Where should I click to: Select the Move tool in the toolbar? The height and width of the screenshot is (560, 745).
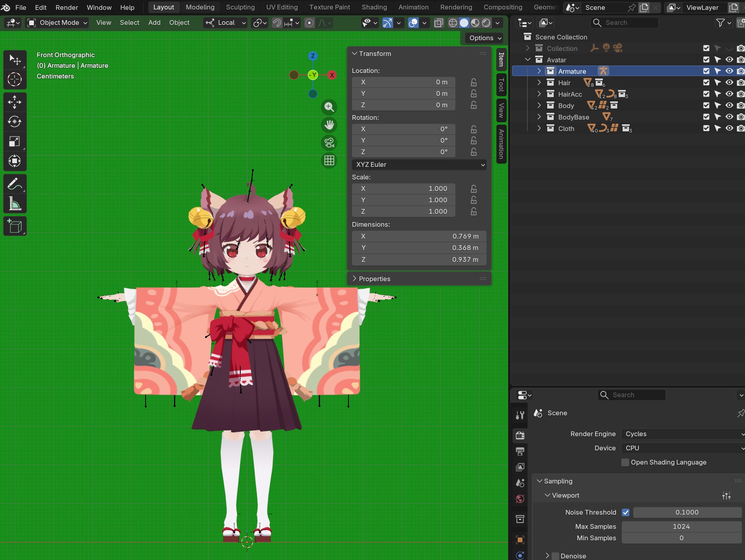click(x=15, y=102)
